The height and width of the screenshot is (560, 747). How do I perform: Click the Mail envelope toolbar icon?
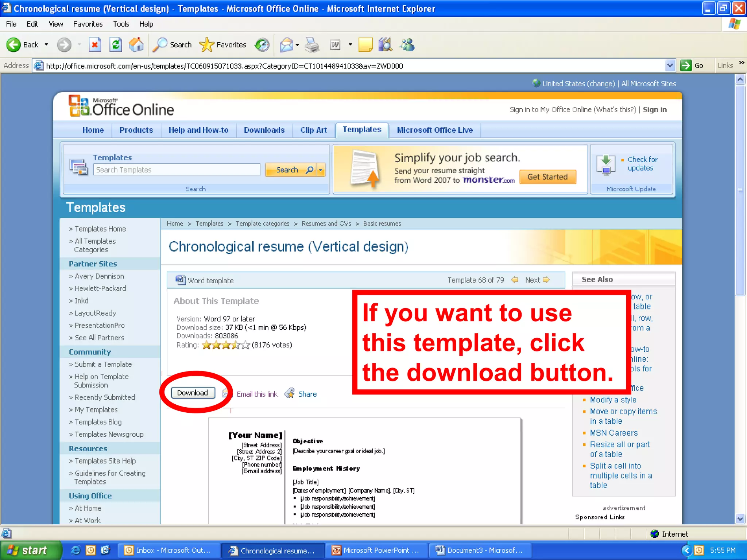(x=287, y=45)
